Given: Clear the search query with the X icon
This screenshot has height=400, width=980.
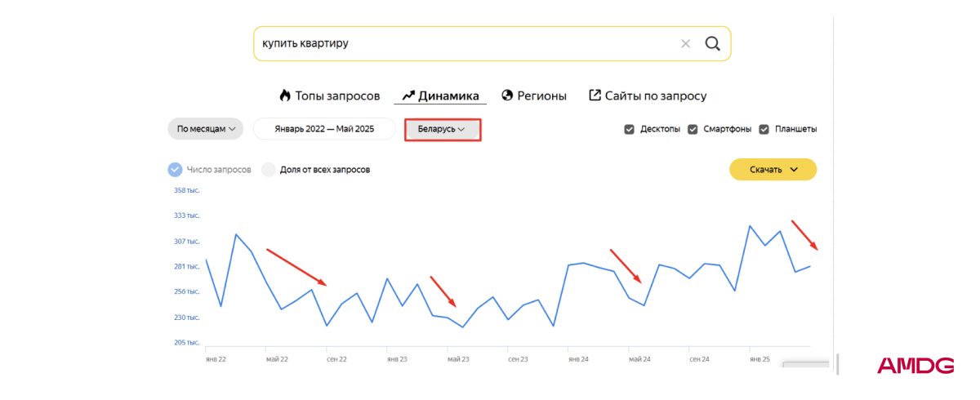Looking at the screenshot, I should (685, 43).
